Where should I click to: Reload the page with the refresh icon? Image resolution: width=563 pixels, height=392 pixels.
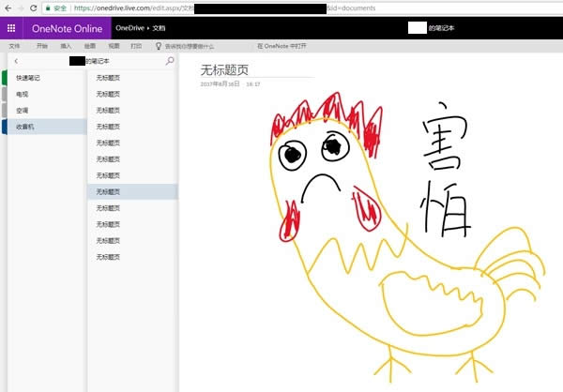(33, 8)
